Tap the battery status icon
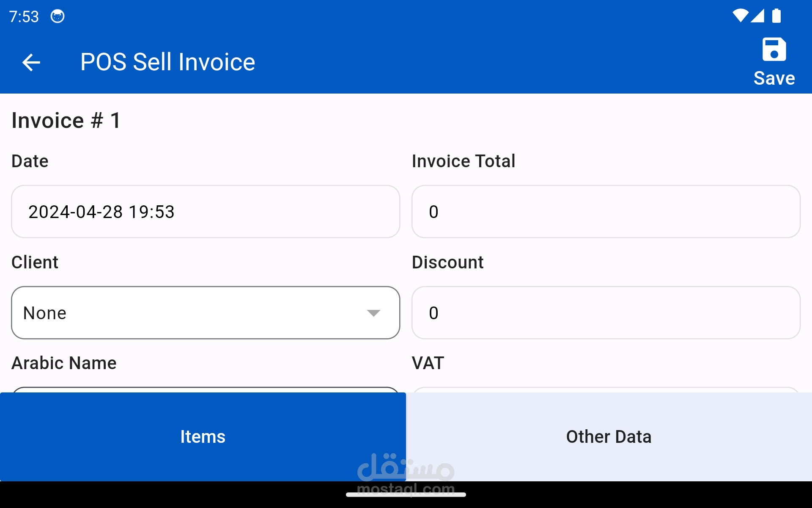This screenshot has width=812, height=508. click(776, 16)
